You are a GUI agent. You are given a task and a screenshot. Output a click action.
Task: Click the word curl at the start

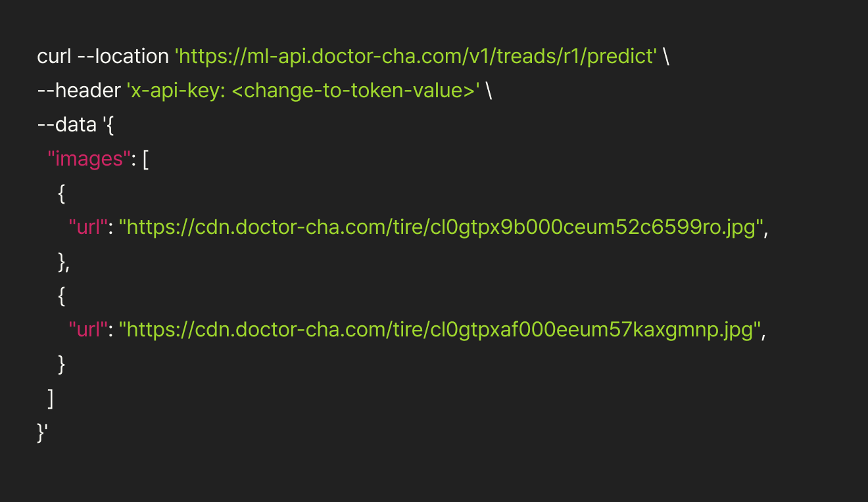coord(54,57)
